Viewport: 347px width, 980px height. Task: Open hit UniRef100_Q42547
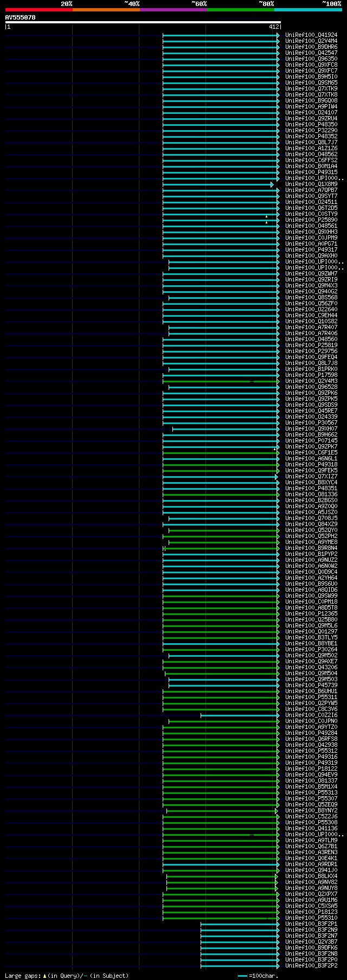(x=311, y=53)
